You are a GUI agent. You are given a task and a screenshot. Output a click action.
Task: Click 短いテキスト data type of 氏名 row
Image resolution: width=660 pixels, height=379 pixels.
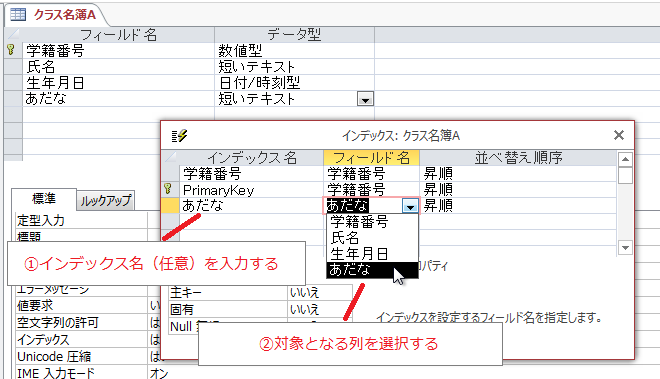point(294,67)
